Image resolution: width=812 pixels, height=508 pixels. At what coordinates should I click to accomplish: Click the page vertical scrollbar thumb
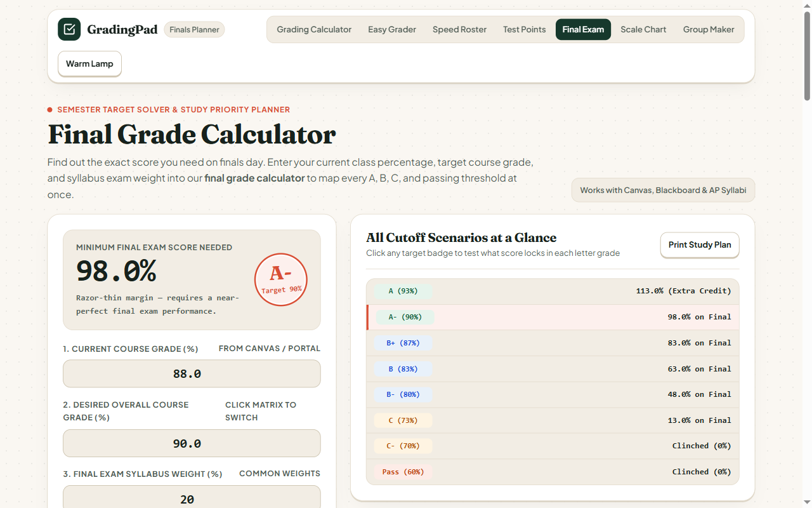click(x=807, y=56)
